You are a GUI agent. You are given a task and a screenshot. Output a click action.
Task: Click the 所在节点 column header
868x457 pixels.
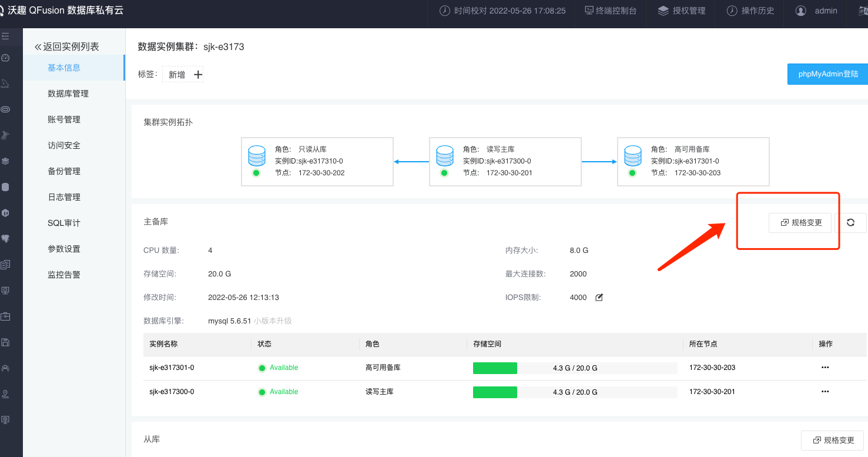[703, 344]
